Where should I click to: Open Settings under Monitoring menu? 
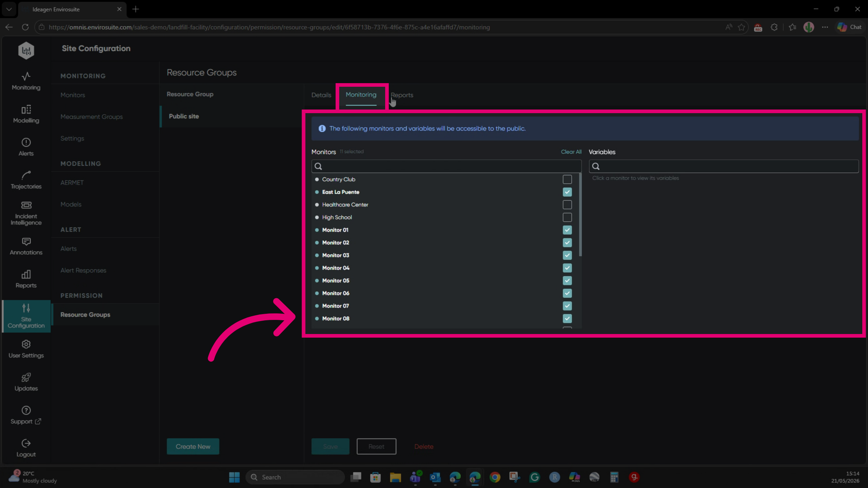pyautogui.click(x=72, y=138)
